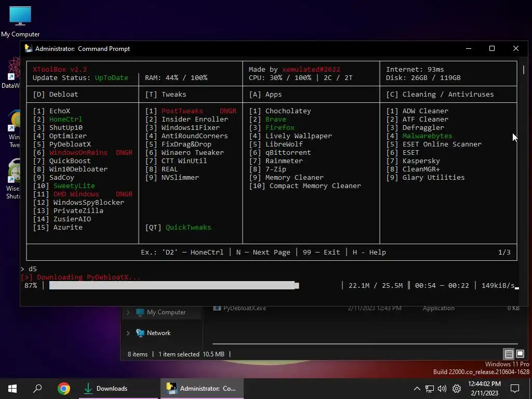Switch Explorer to details view icon
Screen dimensions: 532x399
pos(509,354)
